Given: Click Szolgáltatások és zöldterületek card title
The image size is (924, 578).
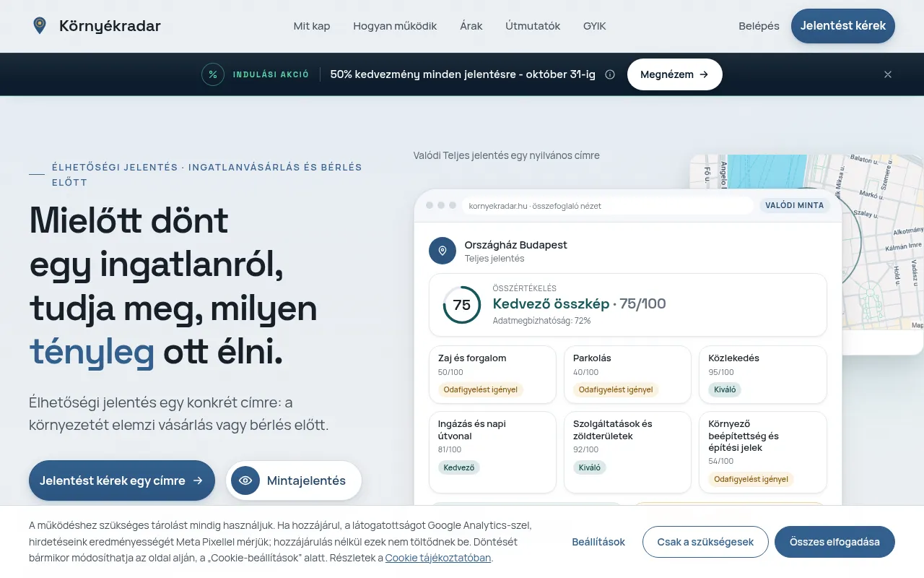Looking at the screenshot, I should [x=613, y=430].
